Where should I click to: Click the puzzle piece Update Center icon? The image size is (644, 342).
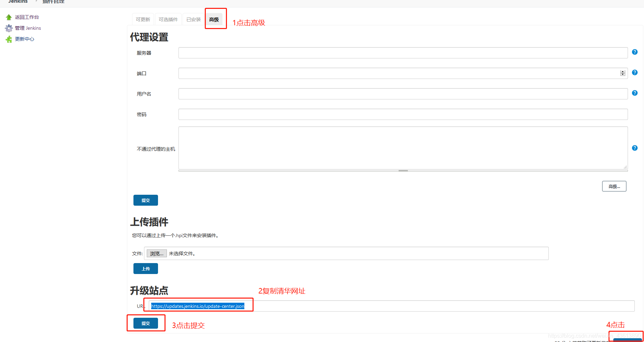[x=9, y=39]
